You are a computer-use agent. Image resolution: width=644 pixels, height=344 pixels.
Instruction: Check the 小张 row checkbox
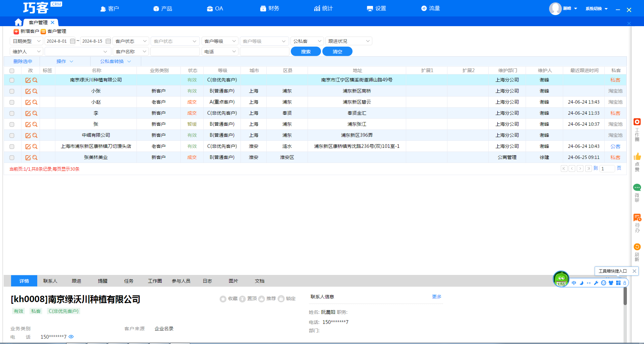12,91
